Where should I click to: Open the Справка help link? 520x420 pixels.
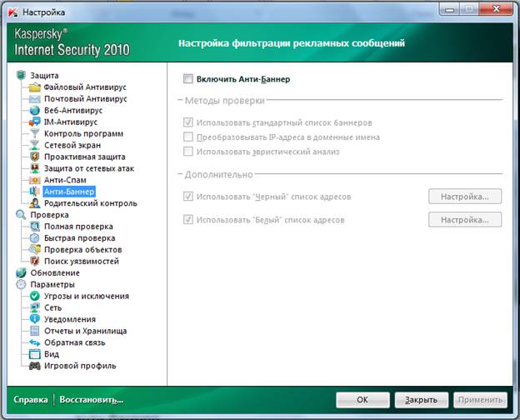tap(31, 400)
